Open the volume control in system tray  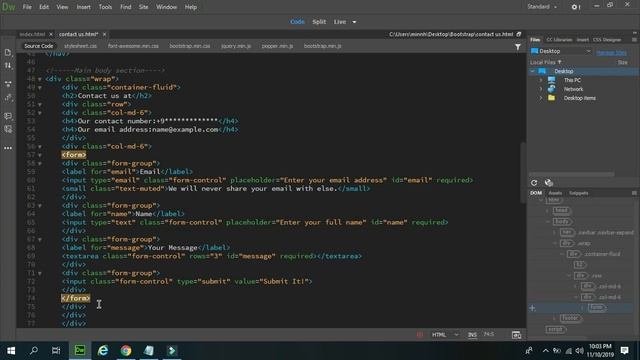pos(579,351)
